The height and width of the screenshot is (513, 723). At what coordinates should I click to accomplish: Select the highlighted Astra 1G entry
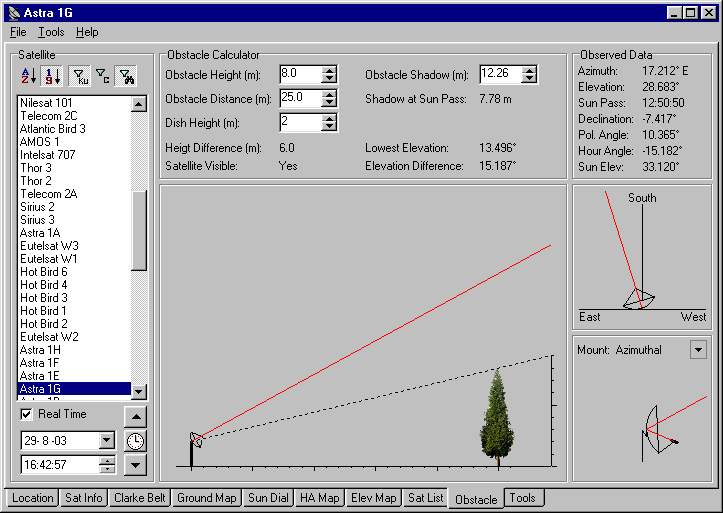click(74, 389)
